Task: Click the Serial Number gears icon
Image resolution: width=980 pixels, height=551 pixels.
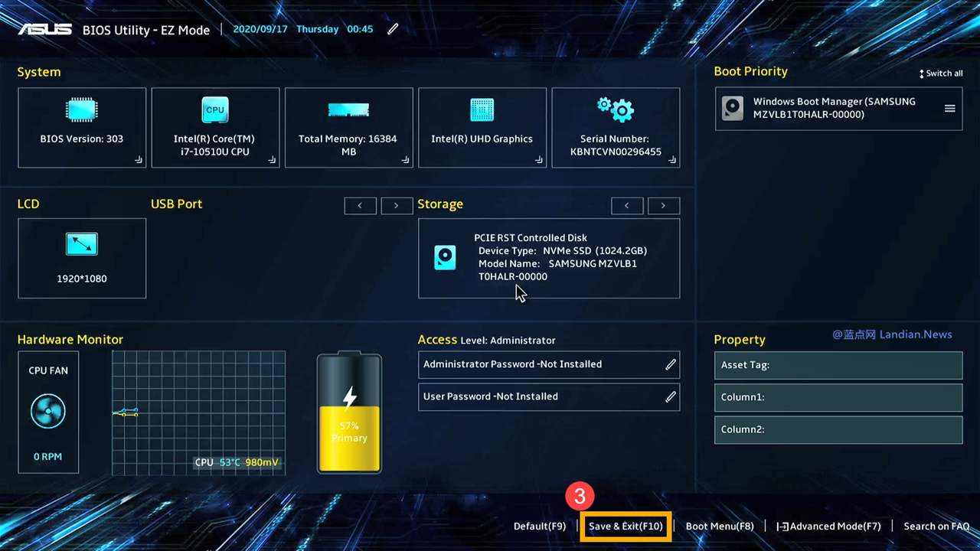Action: (616, 109)
